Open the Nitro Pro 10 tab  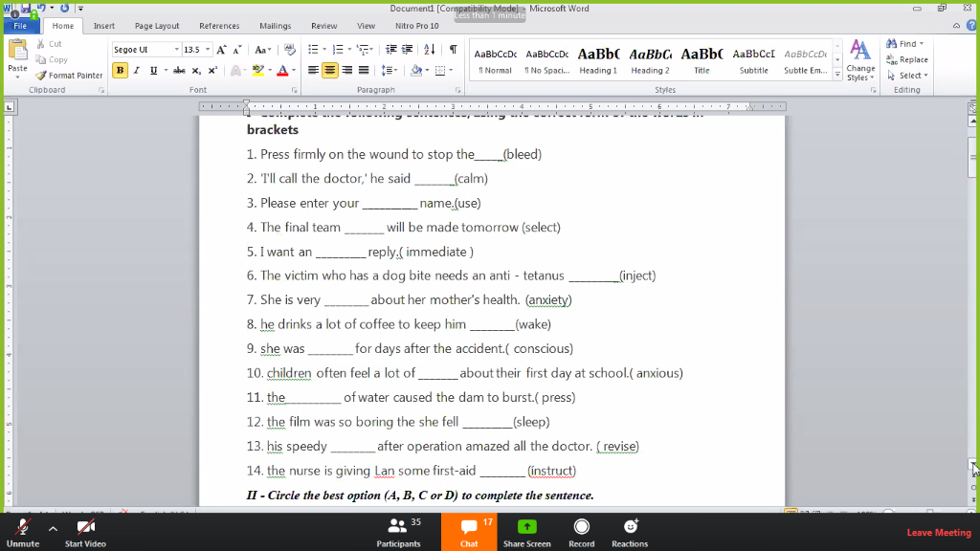(417, 26)
